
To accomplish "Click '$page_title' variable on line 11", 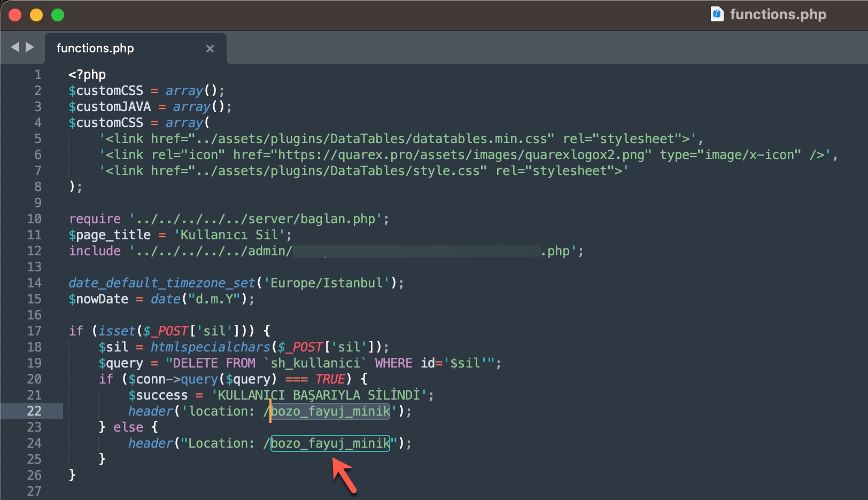I will click(110, 235).
